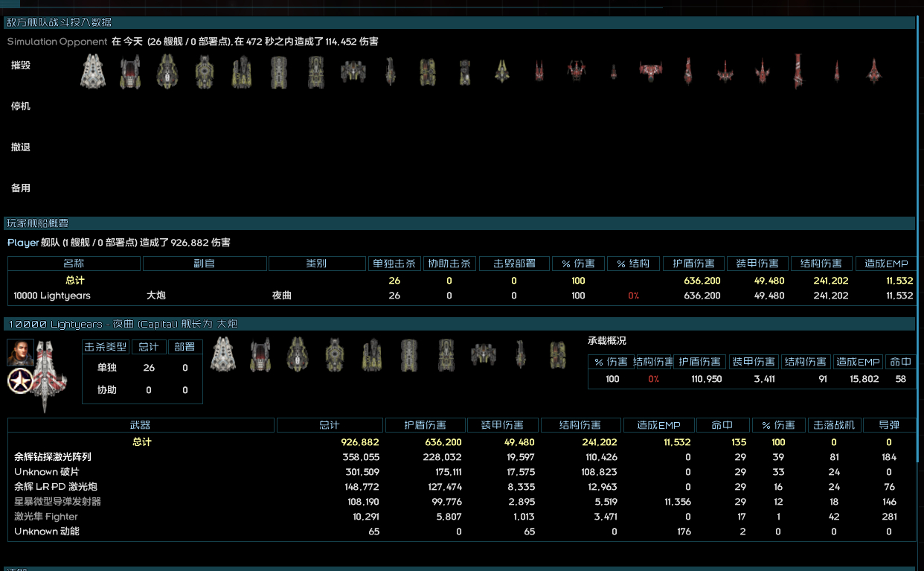Switch to the 撤退 category

(x=21, y=147)
